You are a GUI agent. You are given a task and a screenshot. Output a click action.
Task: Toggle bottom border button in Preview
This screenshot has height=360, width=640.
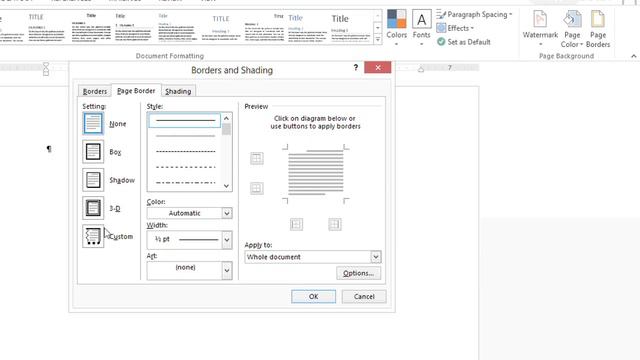point(257,188)
